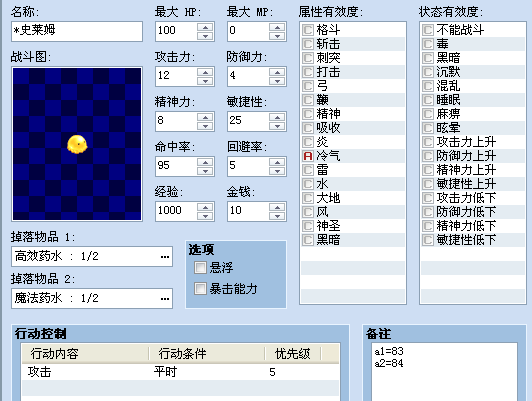532x401 pixels.
Task: Click the 打击 element rank icon
Action: coord(308,72)
